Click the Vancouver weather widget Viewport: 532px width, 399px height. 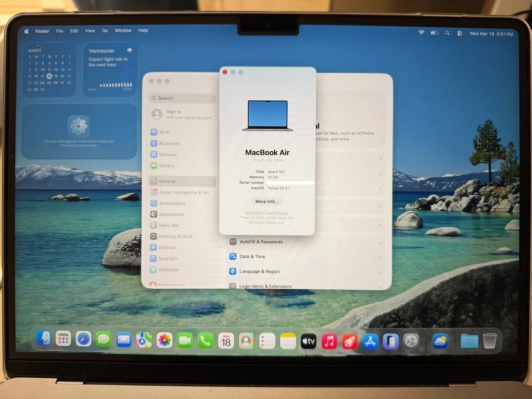pyautogui.click(x=110, y=70)
